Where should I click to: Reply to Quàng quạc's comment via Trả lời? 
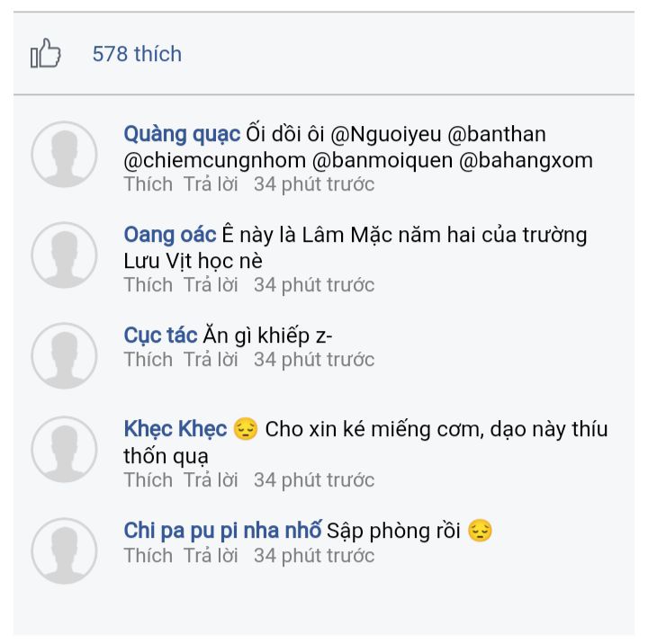[211, 184]
